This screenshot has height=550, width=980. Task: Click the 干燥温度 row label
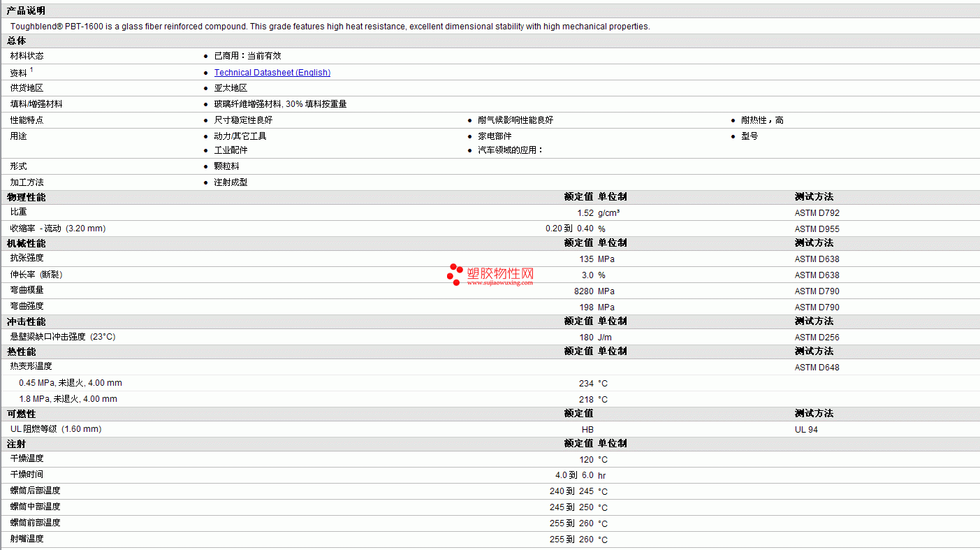point(27,458)
